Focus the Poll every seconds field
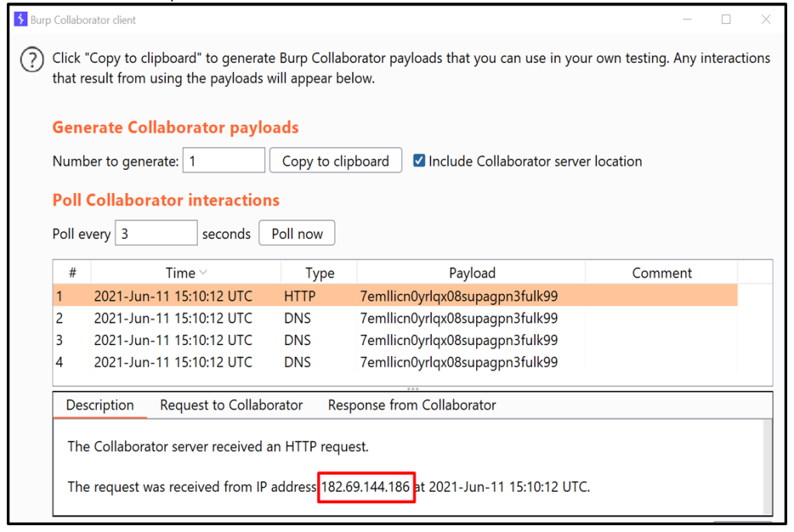Viewport: 794px width, 532px height. pos(156,233)
